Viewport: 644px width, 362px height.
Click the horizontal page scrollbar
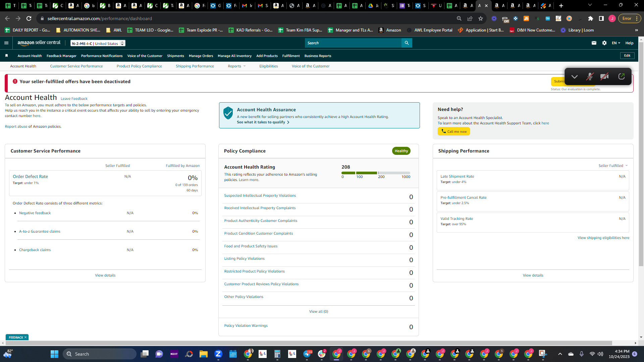[309, 343]
